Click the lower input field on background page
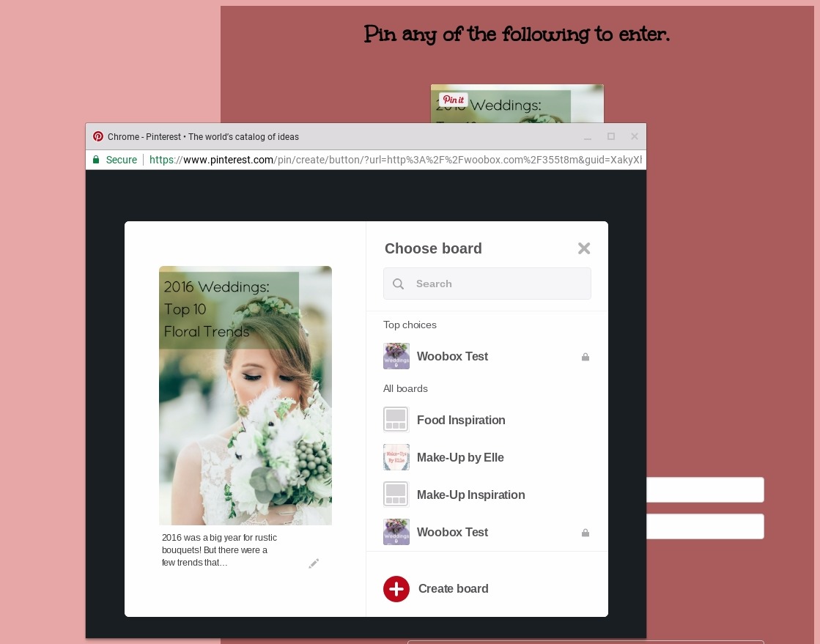Screen dimensions: 820x644 [x=705, y=526]
